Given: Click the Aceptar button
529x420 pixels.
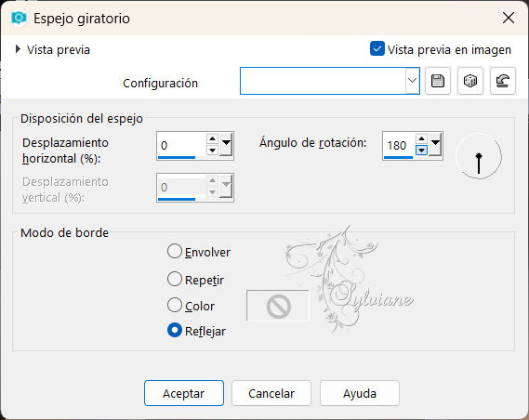Looking at the screenshot, I should click(184, 393).
